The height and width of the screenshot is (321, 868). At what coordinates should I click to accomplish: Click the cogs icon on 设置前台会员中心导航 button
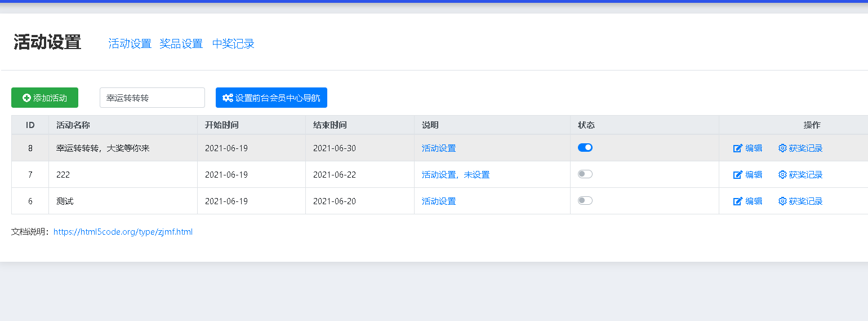[228, 98]
